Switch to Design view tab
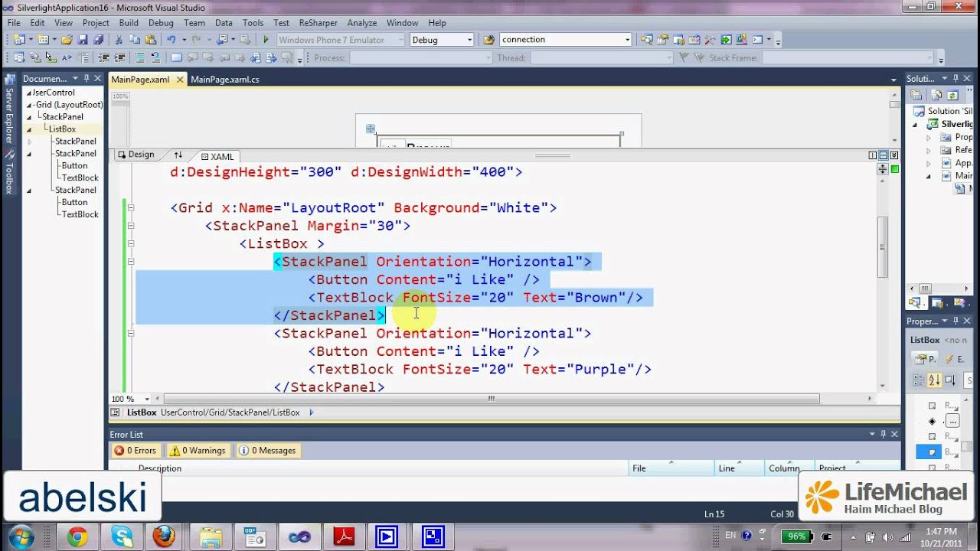Screen dimensions: 980x551 [136, 155]
